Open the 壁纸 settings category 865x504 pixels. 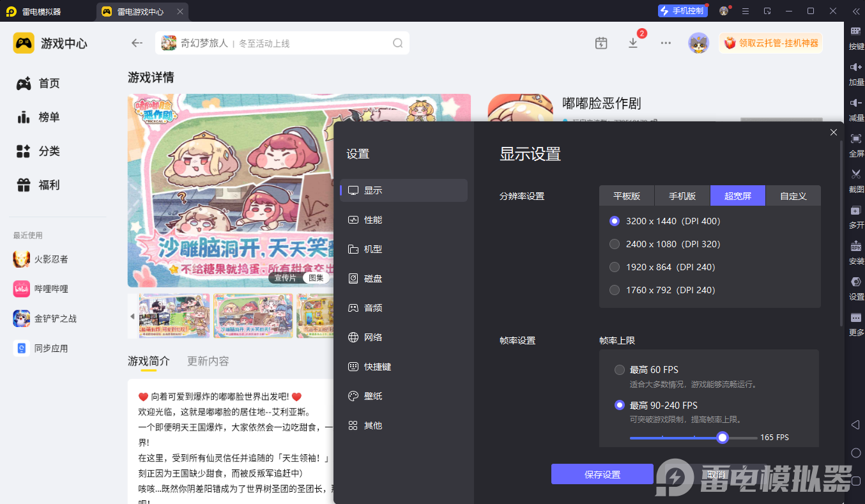[x=404, y=396]
